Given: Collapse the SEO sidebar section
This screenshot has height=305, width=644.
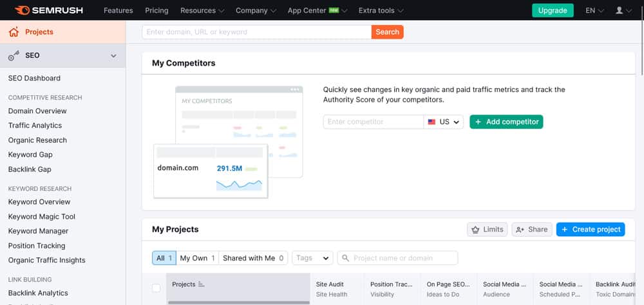Looking at the screenshot, I should (113, 56).
